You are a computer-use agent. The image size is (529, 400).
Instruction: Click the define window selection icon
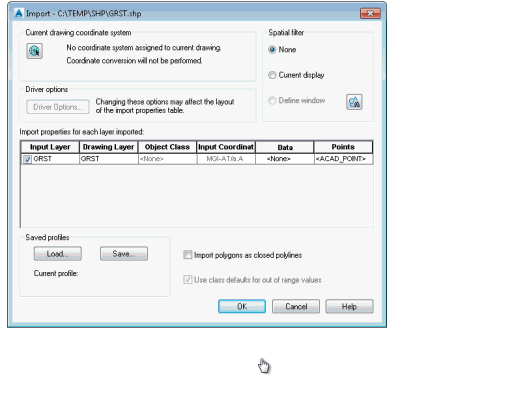[x=354, y=102]
